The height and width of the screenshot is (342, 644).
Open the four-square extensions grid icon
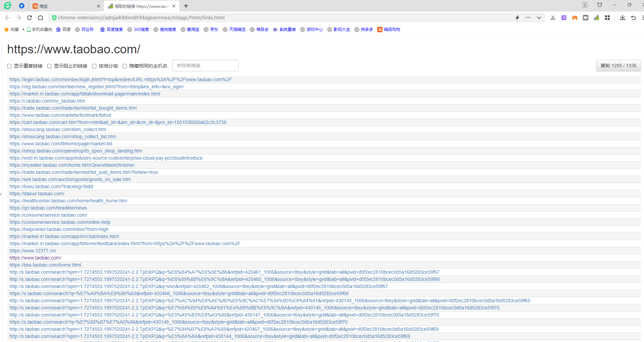[607, 18]
